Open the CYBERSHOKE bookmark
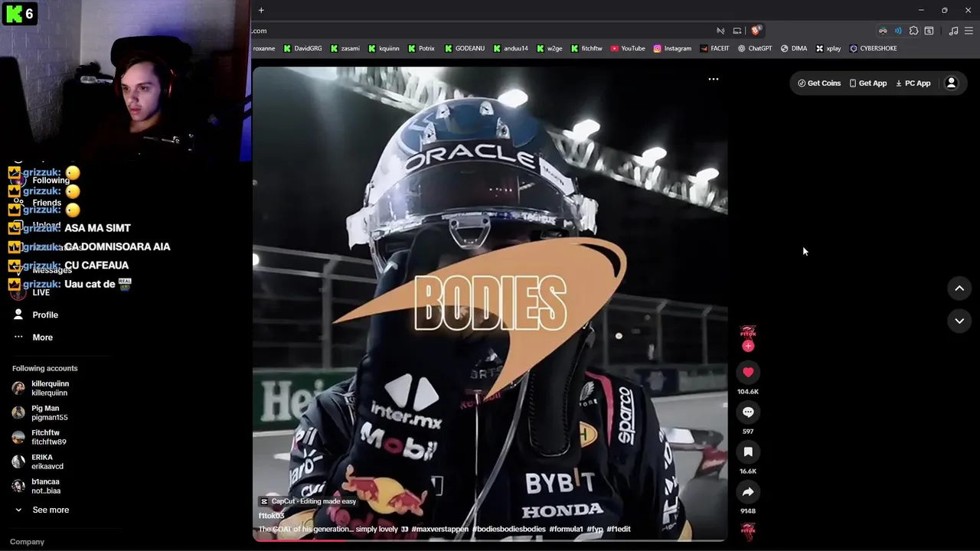 tap(873, 48)
